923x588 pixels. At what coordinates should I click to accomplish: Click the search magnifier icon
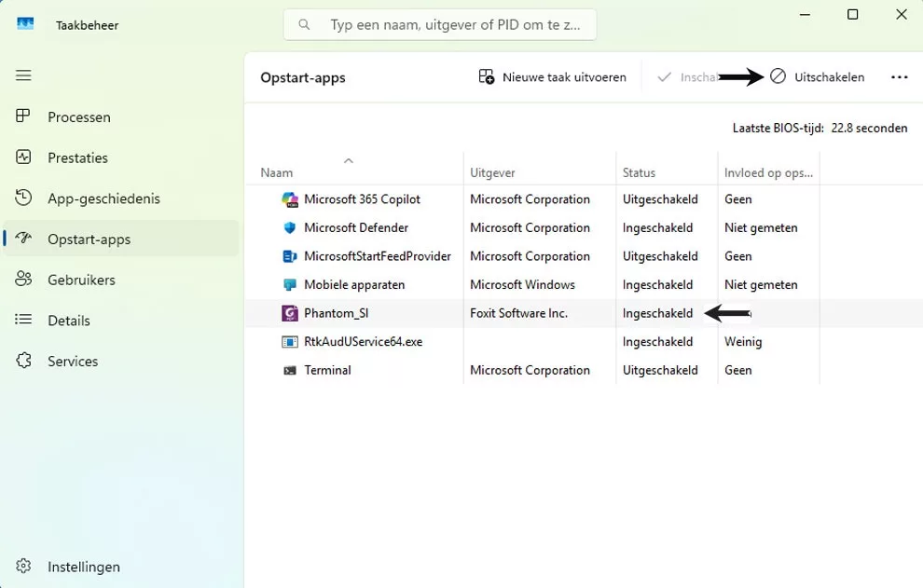[304, 25]
